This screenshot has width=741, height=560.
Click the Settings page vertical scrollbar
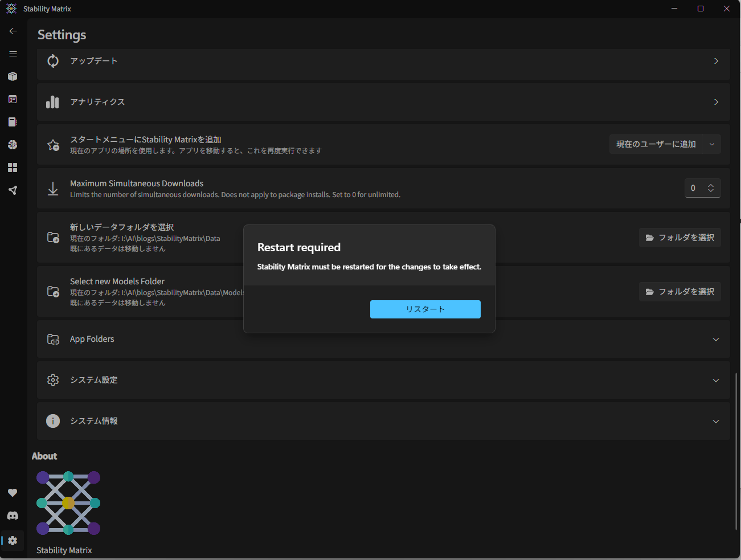click(736, 450)
